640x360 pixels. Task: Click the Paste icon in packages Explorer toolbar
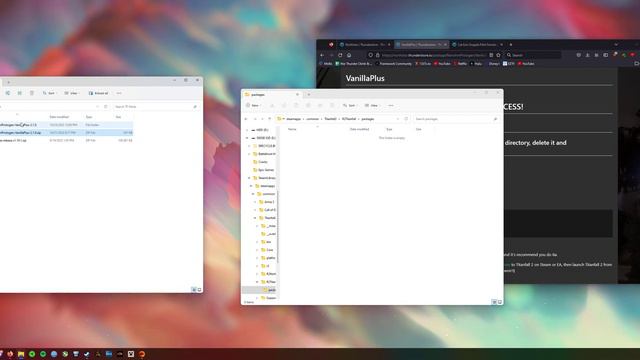(296, 105)
